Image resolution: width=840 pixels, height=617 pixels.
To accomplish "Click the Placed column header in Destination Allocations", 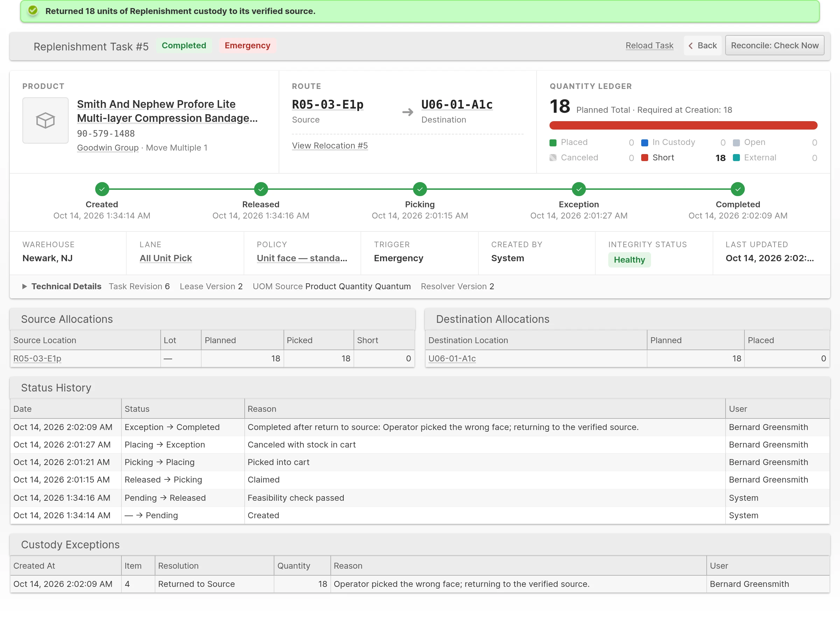I will tap(786, 340).
